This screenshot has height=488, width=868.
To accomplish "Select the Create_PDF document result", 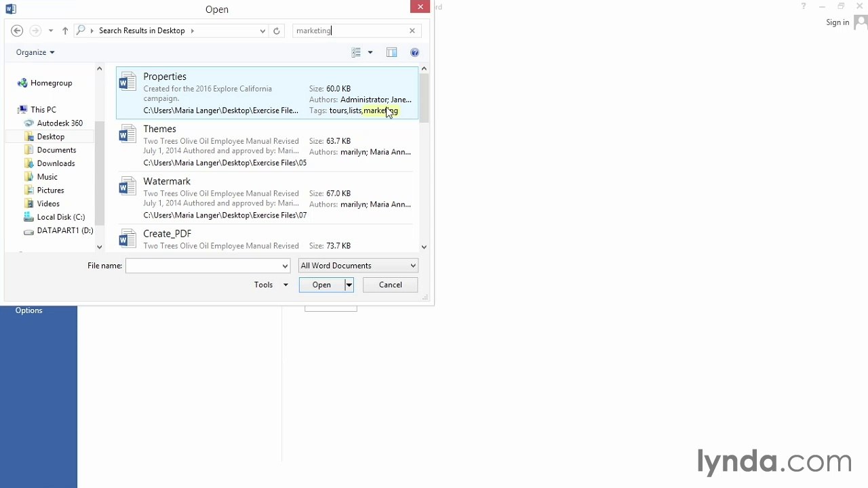I will [x=267, y=239].
